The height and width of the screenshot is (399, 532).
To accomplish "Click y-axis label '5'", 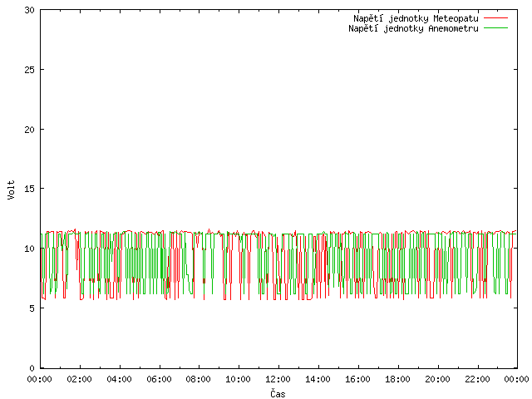I will [x=32, y=308].
